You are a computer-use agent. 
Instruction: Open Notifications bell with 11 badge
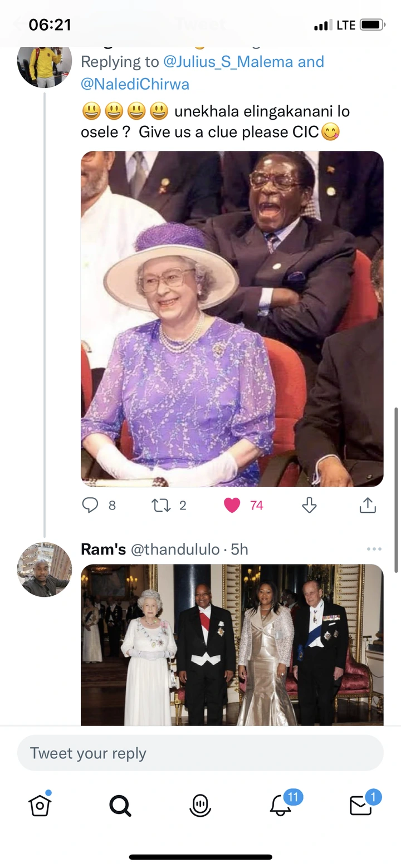click(x=281, y=805)
